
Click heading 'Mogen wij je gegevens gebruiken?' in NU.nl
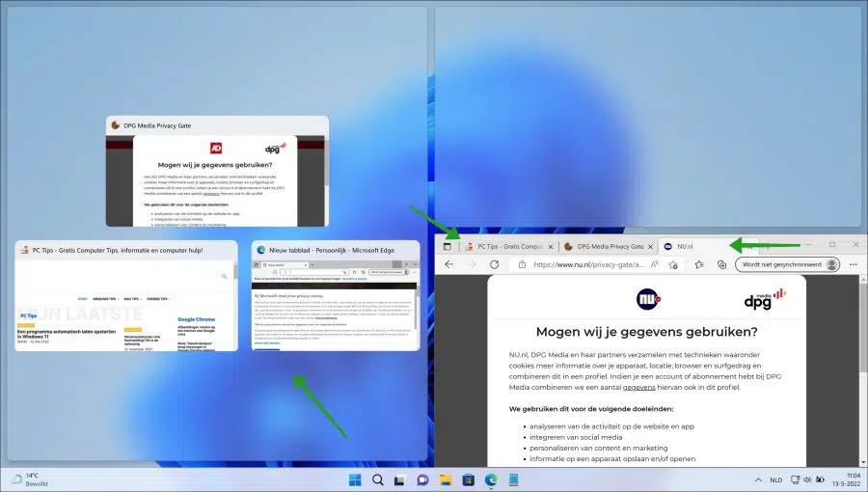(646, 332)
